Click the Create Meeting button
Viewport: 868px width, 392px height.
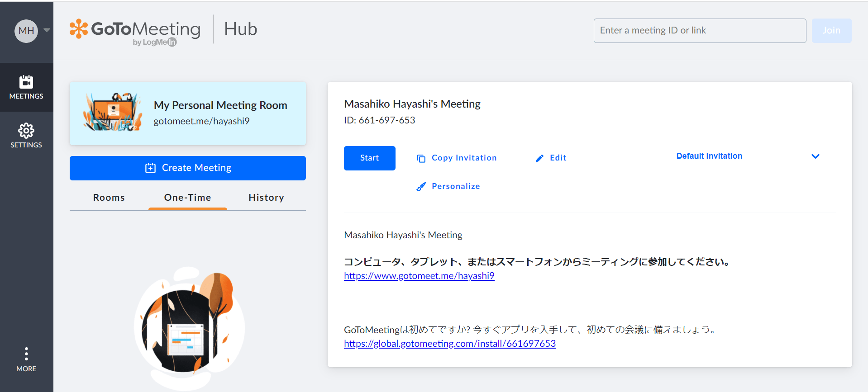point(188,168)
